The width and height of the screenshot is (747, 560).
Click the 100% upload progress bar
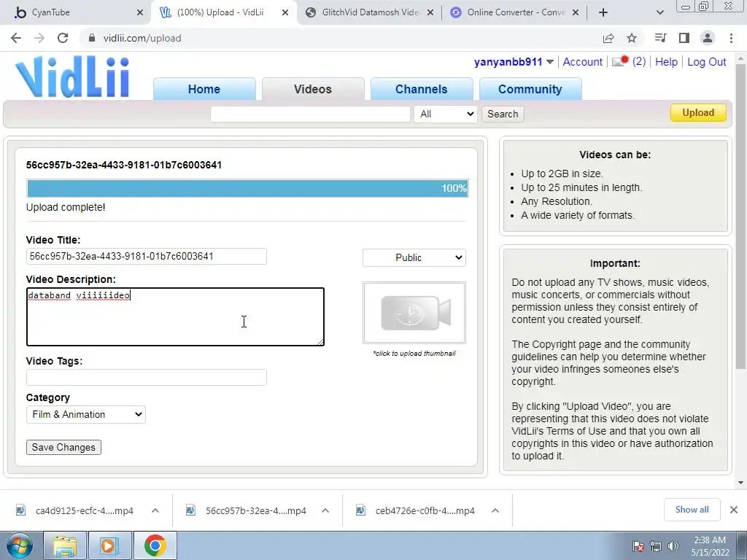pos(247,188)
